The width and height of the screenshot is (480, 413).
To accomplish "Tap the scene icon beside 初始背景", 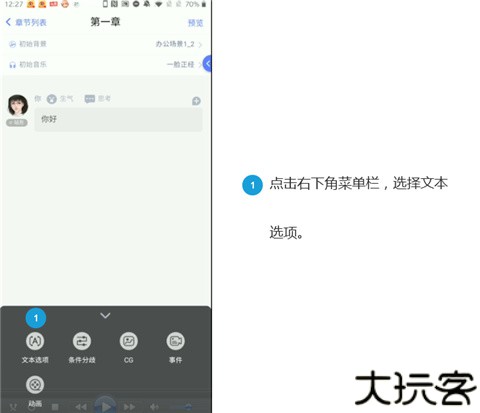I will click(x=13, y=44).
